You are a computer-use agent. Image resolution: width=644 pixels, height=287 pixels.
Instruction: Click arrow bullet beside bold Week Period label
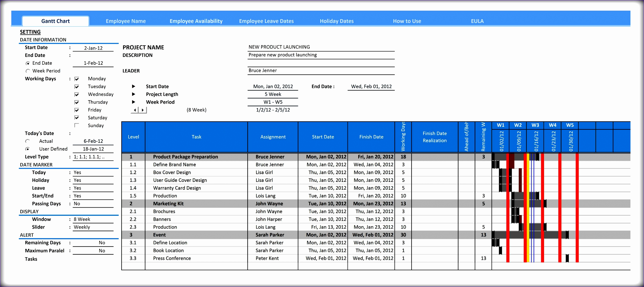point(134,102)
